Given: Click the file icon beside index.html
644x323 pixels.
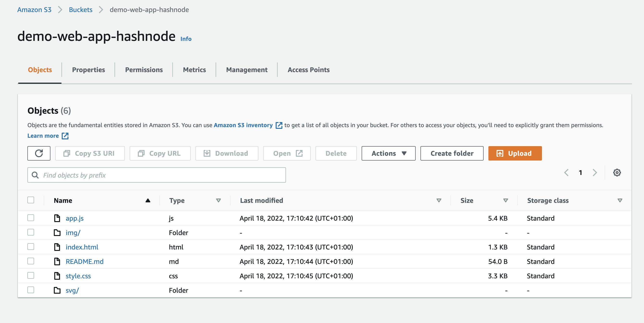Looking at the screenshot, I should tap(57, 247).
